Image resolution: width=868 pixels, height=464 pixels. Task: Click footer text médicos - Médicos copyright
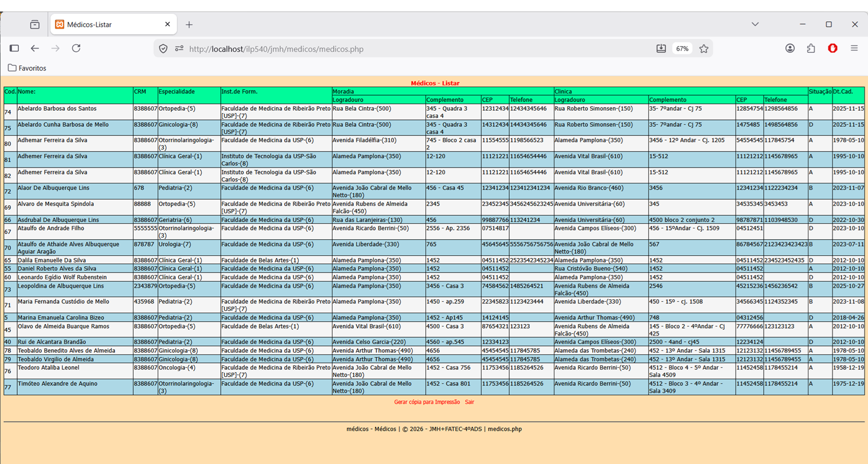(434, 429)
